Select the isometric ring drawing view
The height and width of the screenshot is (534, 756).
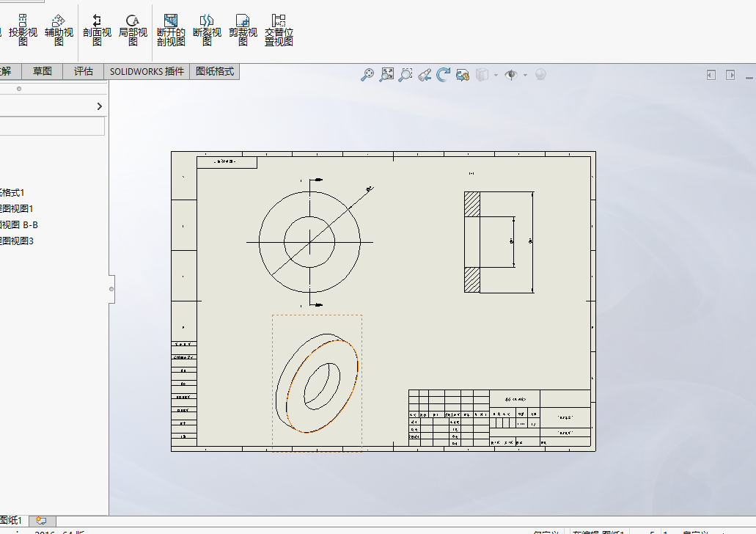[317, 383]
